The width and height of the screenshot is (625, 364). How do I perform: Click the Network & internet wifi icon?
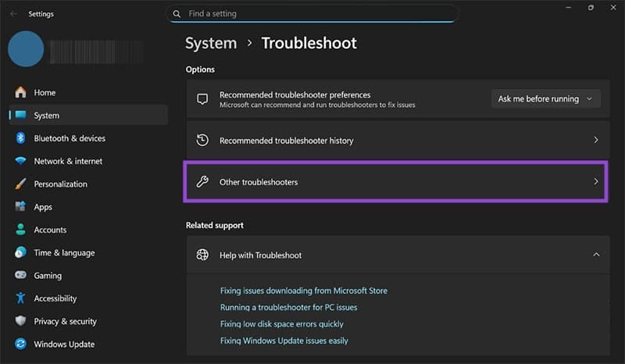(x=20, y=161)
